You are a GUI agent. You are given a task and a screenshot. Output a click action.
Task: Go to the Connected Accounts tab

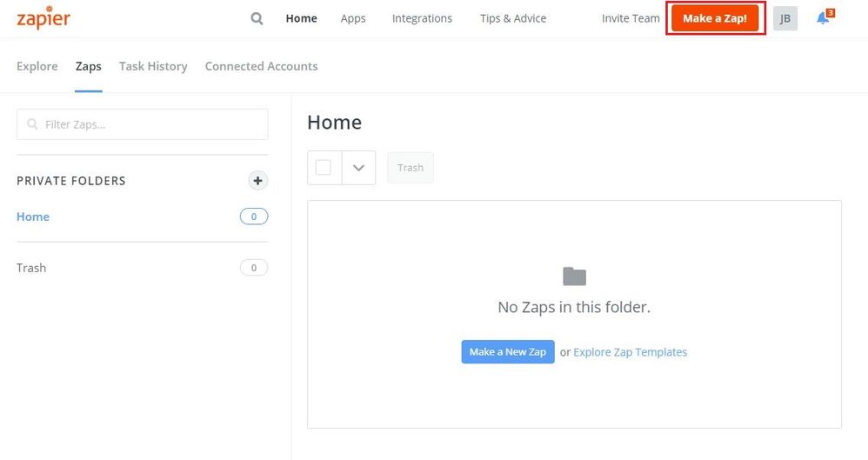coord(261,66)
